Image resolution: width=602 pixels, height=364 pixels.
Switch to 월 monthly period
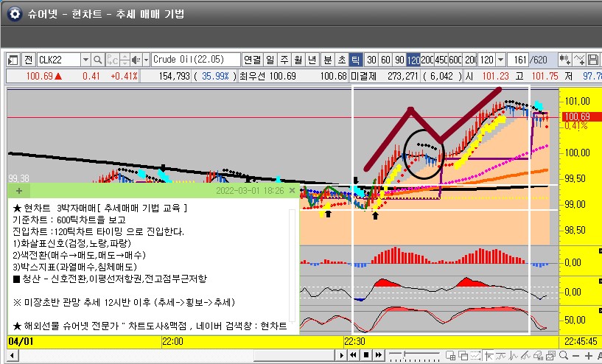coord(298,60)
